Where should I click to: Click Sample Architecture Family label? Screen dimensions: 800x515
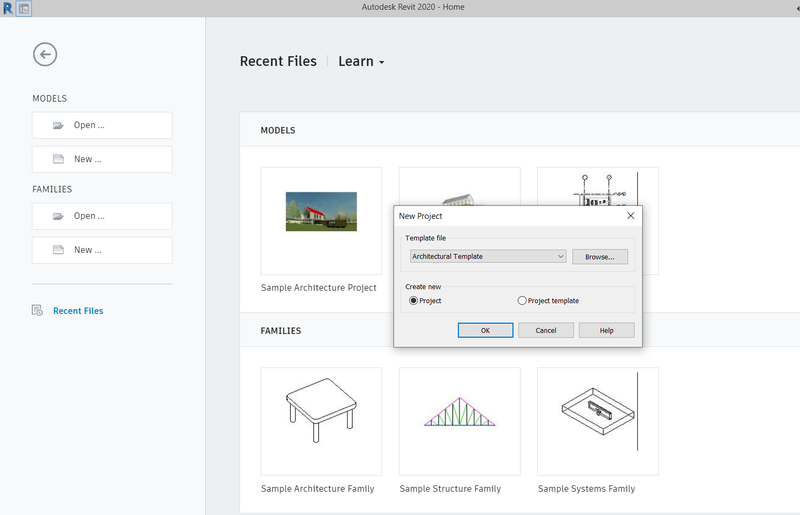coord(317,488)
